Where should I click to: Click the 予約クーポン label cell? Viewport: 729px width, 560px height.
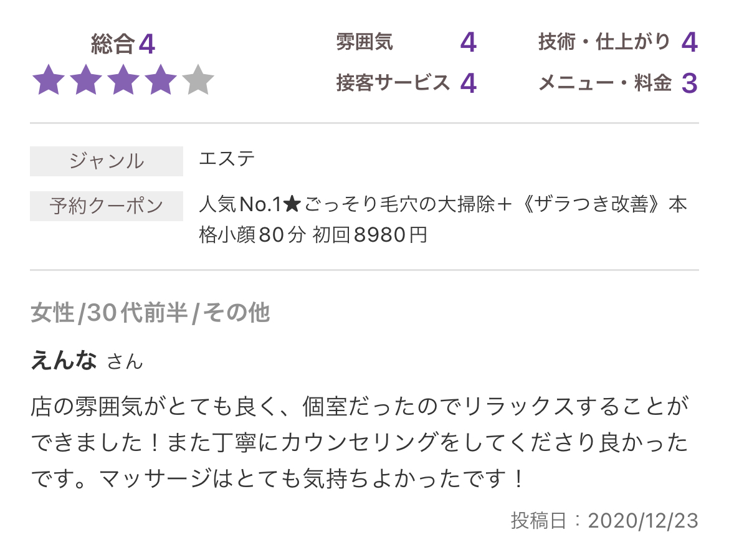point(107,206)
